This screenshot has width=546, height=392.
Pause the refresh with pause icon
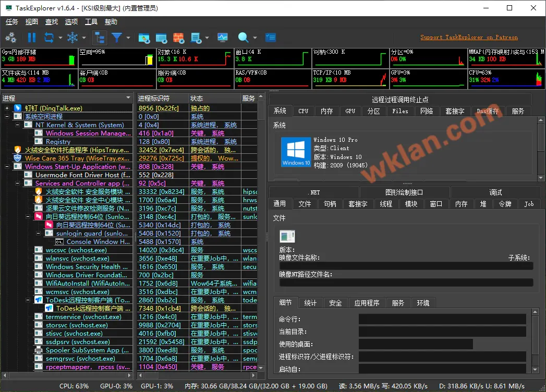coord(32,37)
